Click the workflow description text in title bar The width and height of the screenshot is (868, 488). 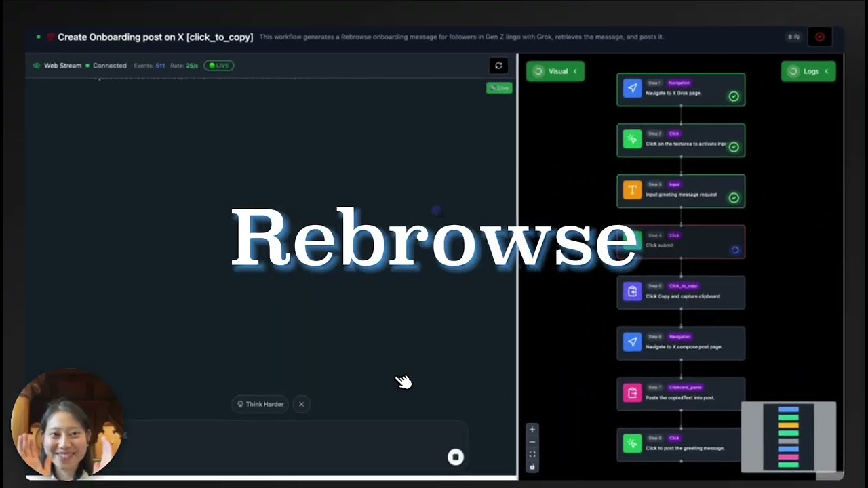[461, 37]
